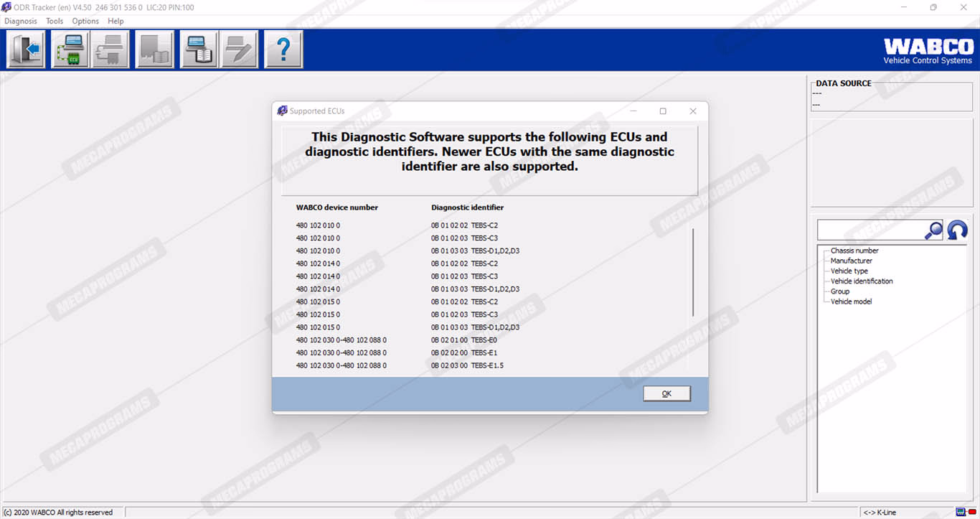Minimize the Supported ECUs dialog
The image size is (980, 519).
coord(633,111)
